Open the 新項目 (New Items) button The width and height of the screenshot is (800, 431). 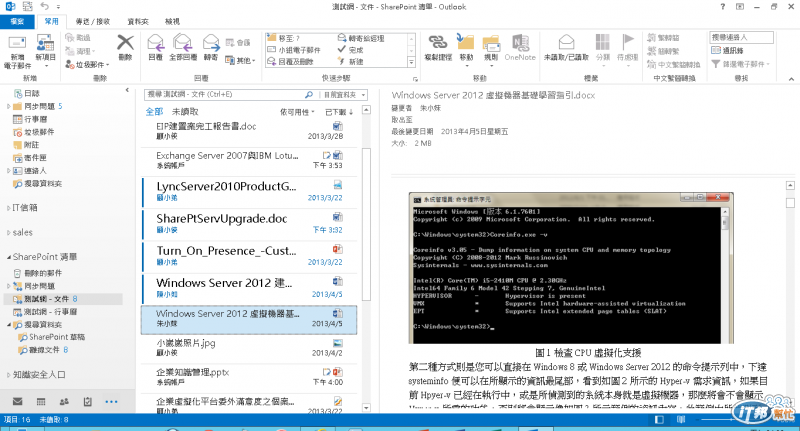point(45,51)
